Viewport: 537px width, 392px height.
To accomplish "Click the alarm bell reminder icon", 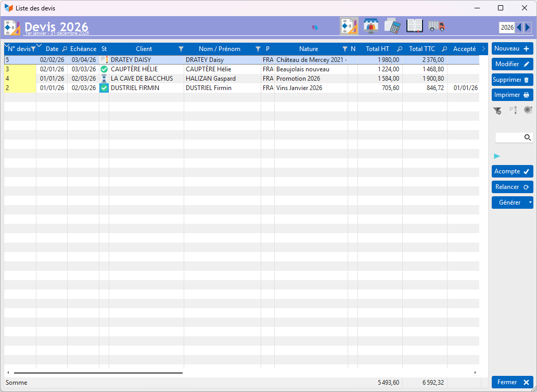I will [x=528, y=110].
